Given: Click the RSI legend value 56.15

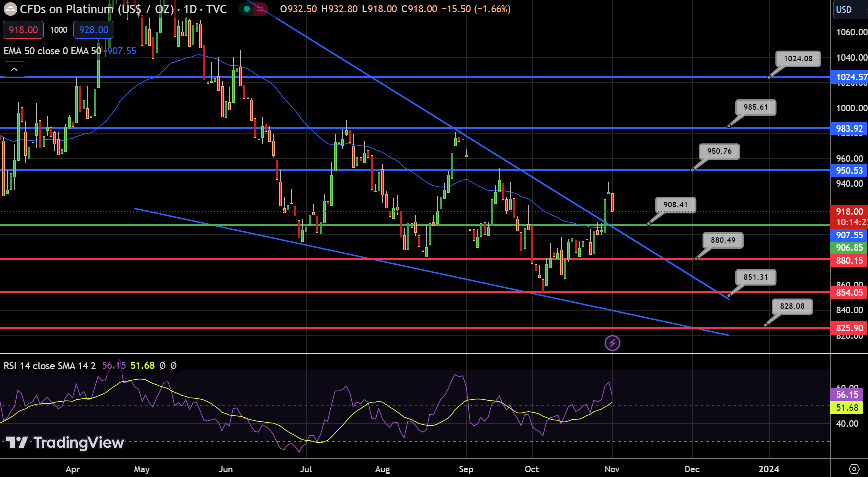Looking at the screenshot, I should [x=114, y=366].
